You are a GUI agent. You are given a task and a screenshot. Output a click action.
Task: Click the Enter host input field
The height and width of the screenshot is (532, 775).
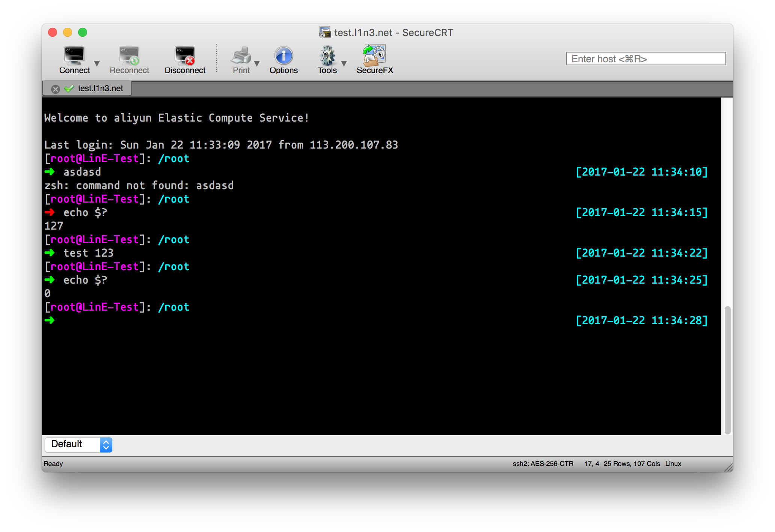[646, 59]
